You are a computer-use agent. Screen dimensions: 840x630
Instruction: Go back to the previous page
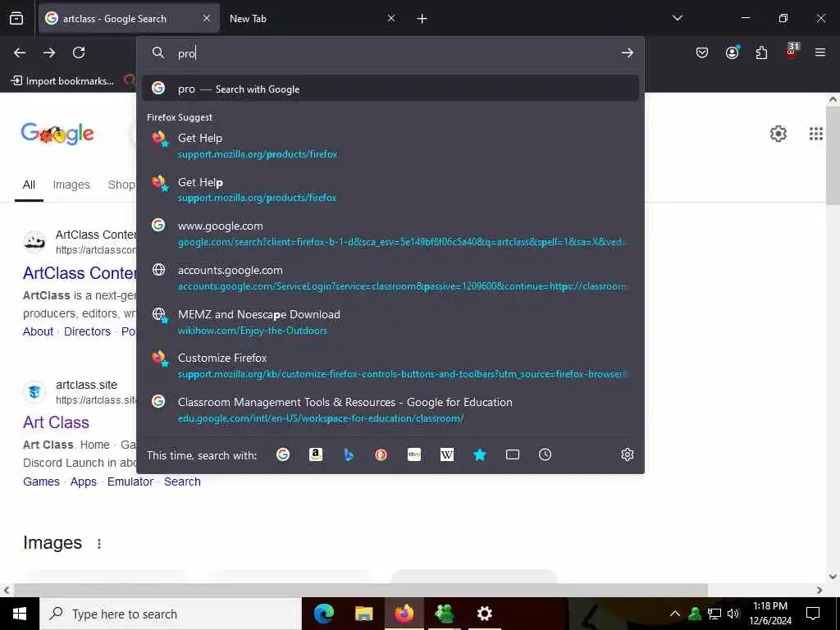click(x=20, y=52)
